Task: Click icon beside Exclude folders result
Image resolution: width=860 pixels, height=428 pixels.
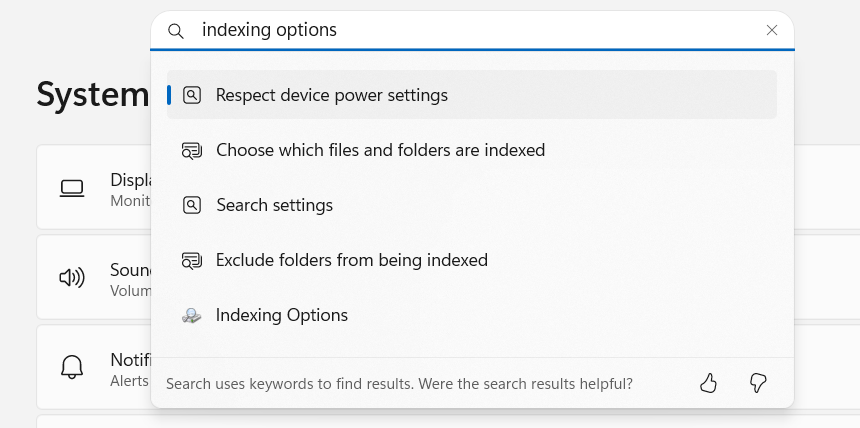Action: coord(191,260)
